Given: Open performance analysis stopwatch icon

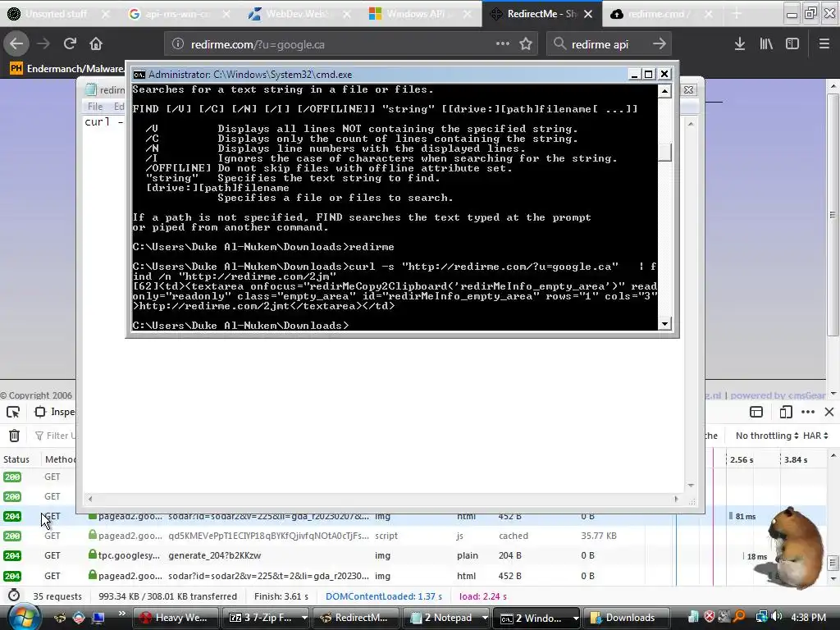Looking at the screenshot, I should [15, 596].
